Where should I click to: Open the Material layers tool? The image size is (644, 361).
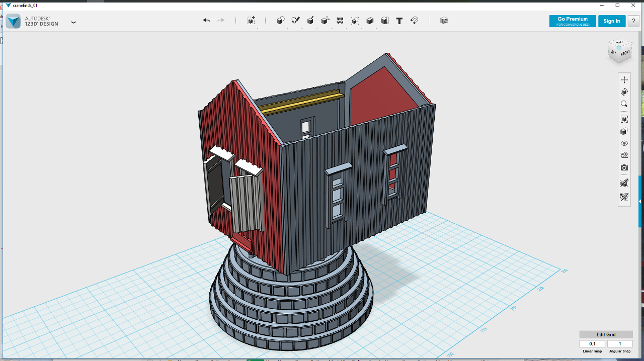point(444,21)
